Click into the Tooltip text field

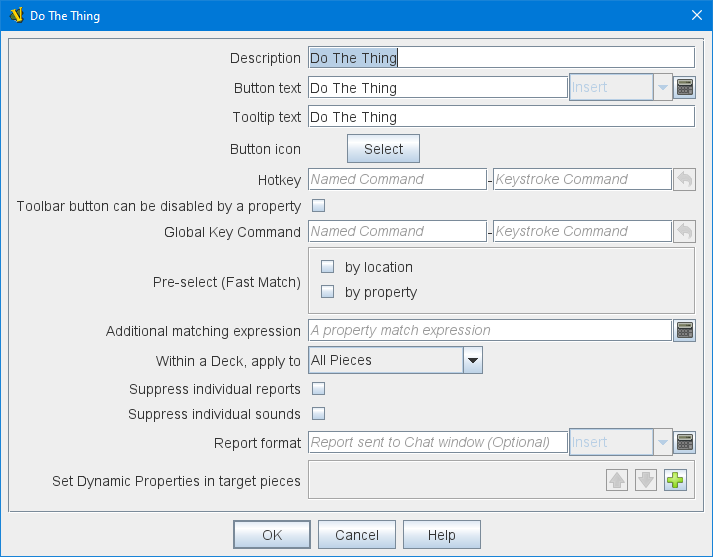(x=500, y=117)
